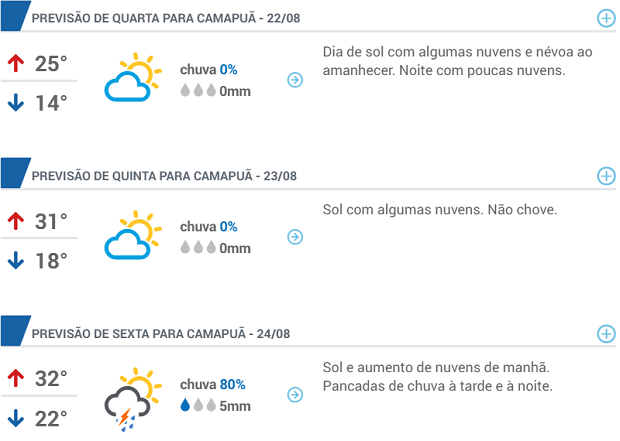This screenshot has width=620, height=441.
Task: Click the chuva 80% rain probability
Action: click(x=212, y=385)
